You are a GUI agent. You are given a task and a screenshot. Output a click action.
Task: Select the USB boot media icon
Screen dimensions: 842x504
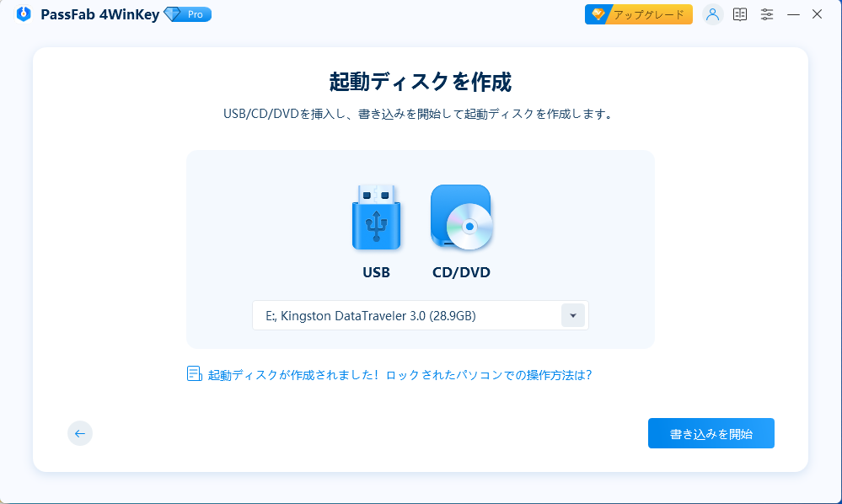coord(376,217)
